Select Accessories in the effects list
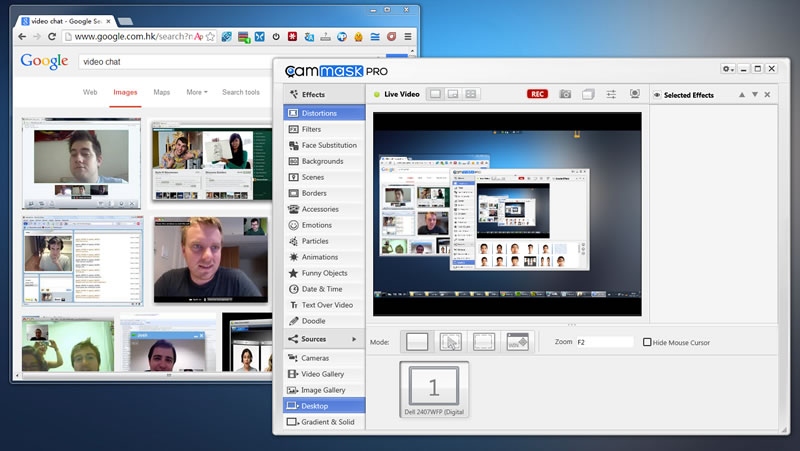800x451 pixels. coord(324,209)
